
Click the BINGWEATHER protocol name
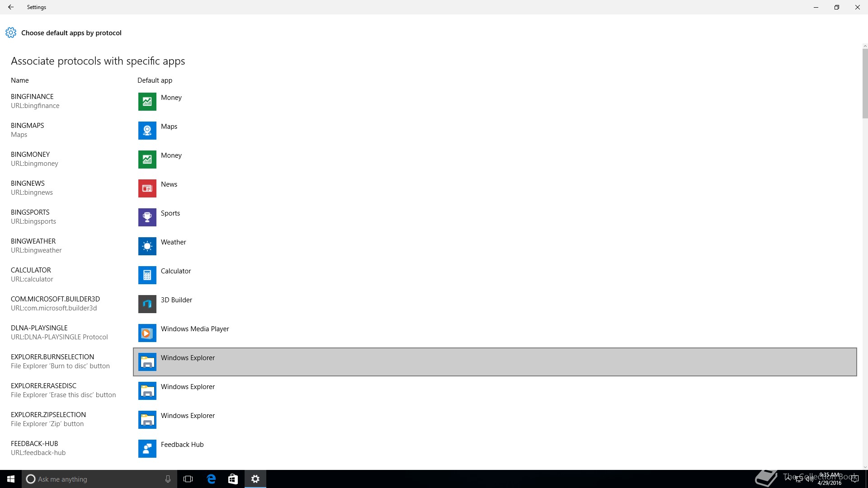click(x=33, y=241)
